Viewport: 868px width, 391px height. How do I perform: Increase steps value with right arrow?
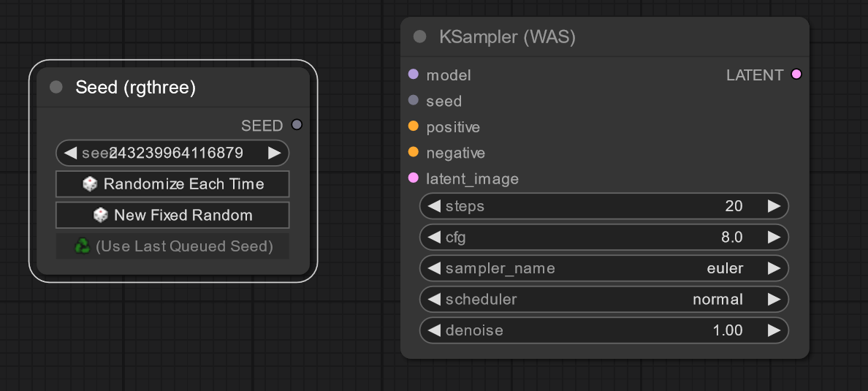point(774,206)
